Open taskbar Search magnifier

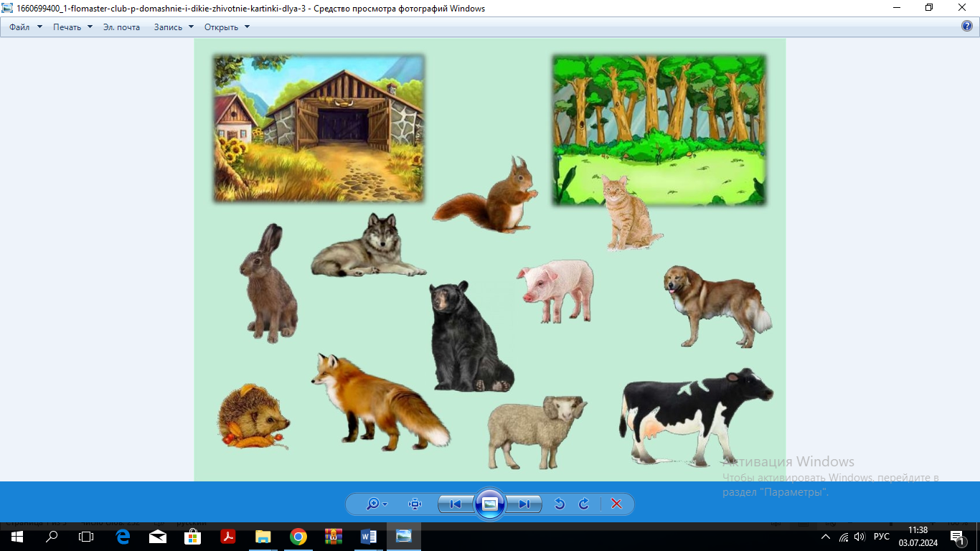tap(52, 537)
